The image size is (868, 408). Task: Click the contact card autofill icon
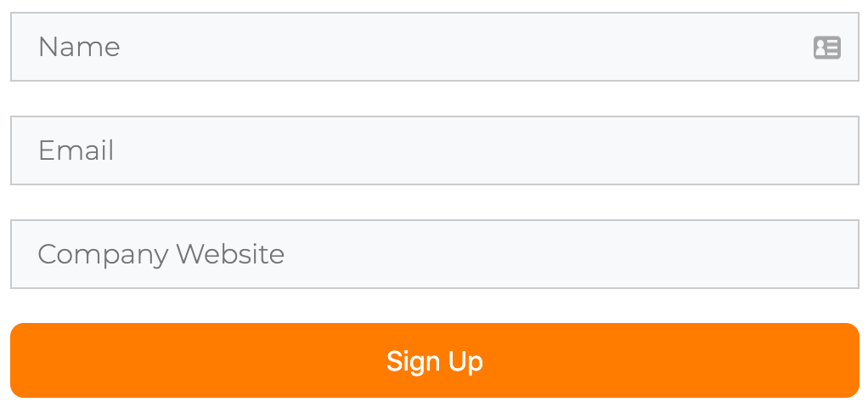click(827, 47)
